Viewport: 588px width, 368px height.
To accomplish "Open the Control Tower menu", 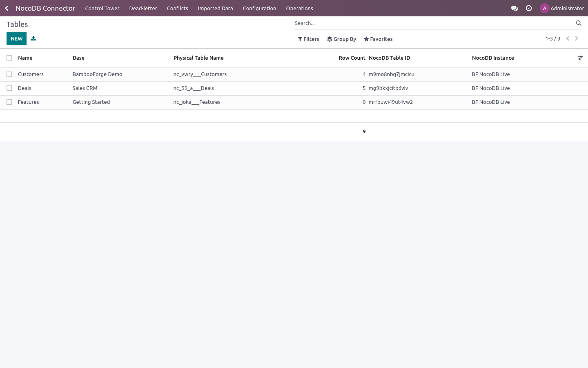I will 102,8.
